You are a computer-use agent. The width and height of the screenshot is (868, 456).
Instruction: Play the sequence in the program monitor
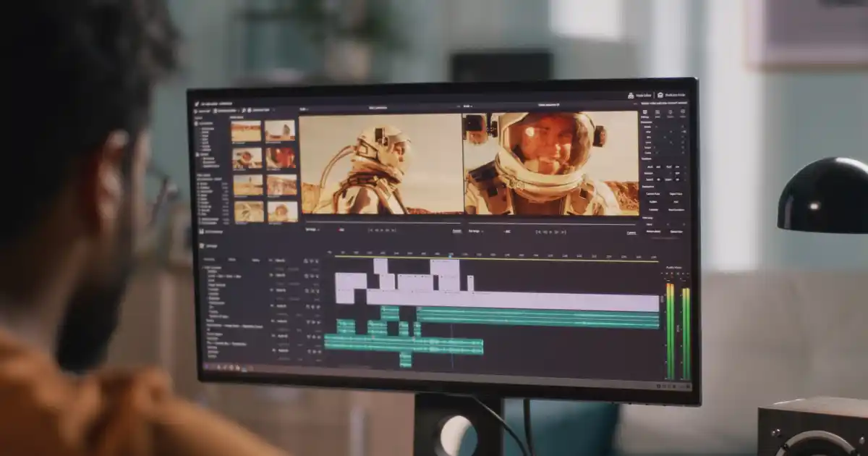pos(551,232)
